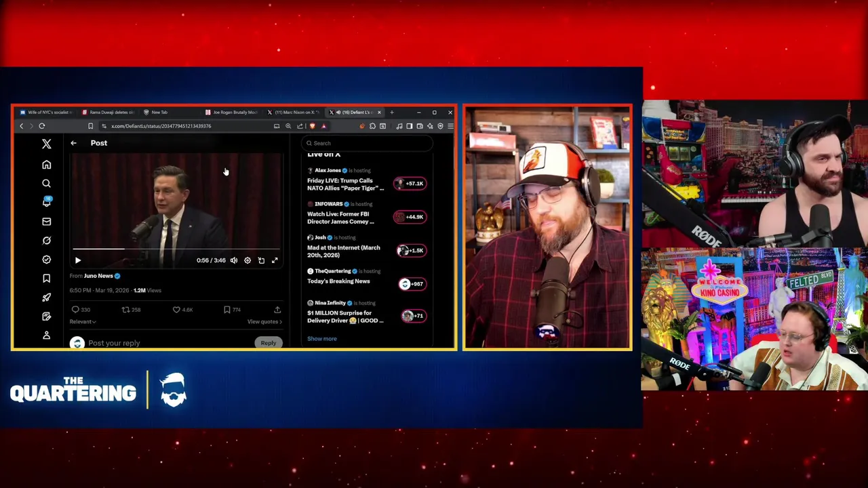
Task: Focus the X Search box
Action: click(366, 143)
